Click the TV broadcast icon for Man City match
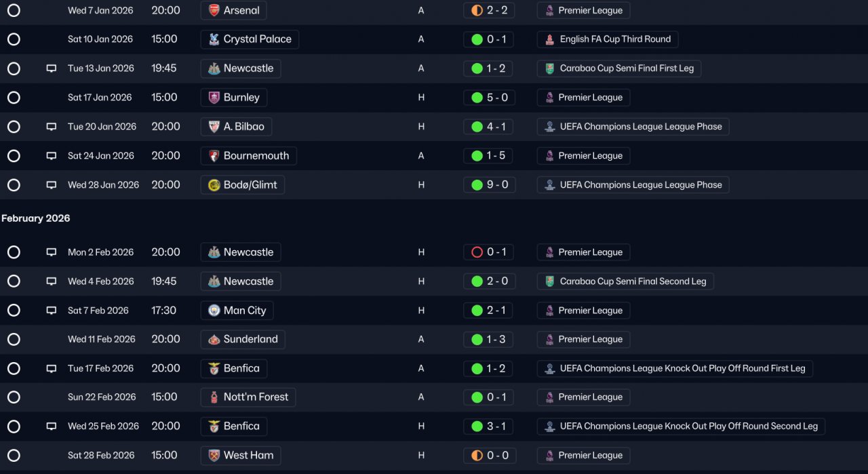Screen dimensions: 868x474 tap(52, 311)
